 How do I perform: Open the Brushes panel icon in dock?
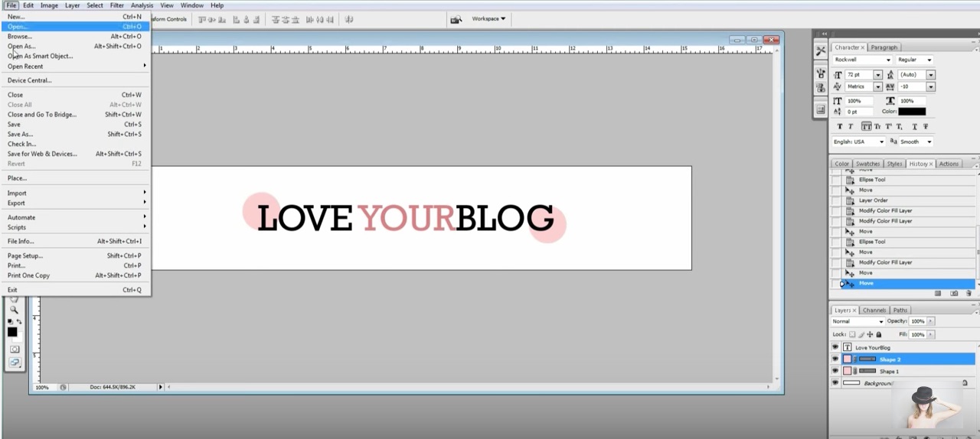[821, 74]
